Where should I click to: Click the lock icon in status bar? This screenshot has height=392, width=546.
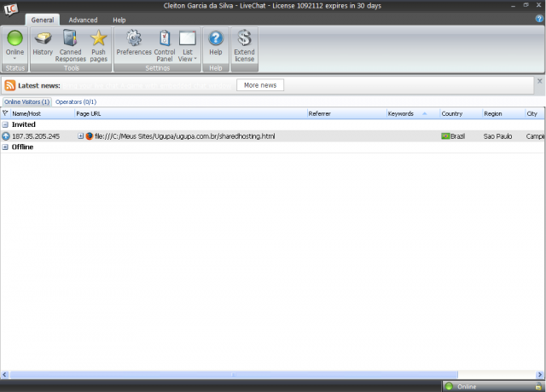[x=538, y=386]
